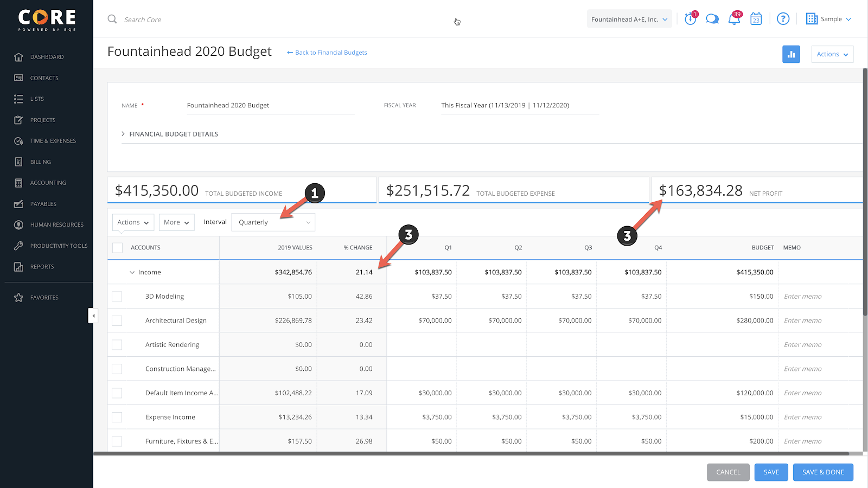Open Productivity Tools wrench icon

pos(18,246)
